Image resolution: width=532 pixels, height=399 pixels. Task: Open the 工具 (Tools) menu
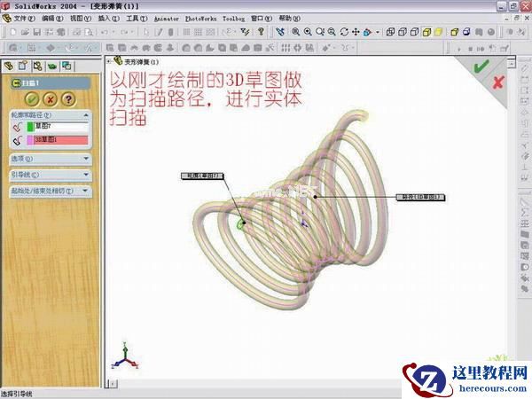click(x=137, y=19)
